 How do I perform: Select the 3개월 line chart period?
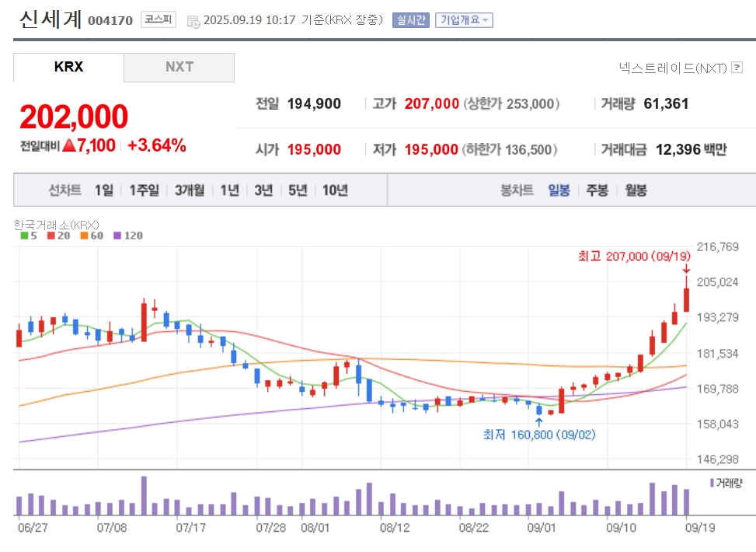coord(190,190)
